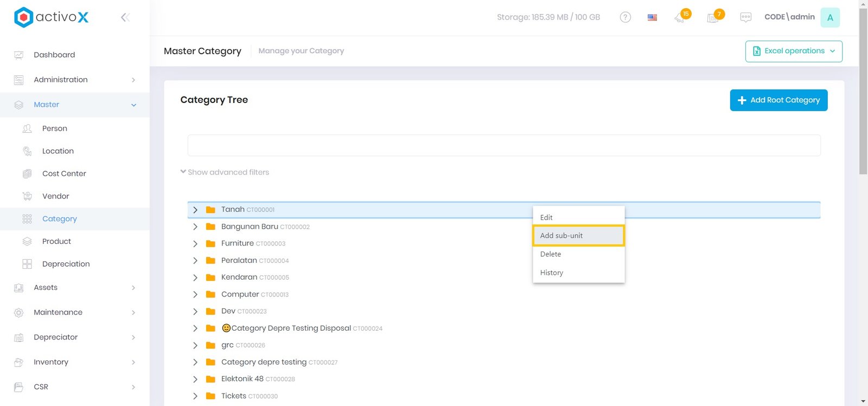Screen dimensions: 868x406
Task: Show advanced filters section
Action: [225, 172]
